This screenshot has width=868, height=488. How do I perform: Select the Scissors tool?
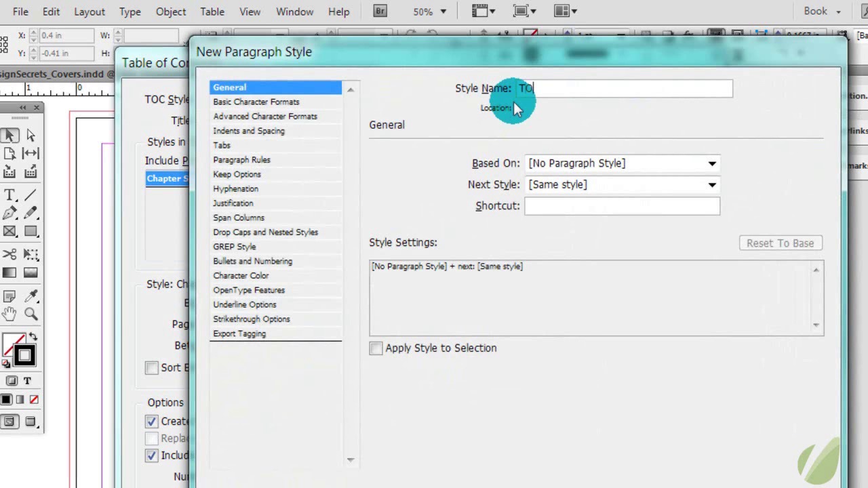[x=9, y=254]
